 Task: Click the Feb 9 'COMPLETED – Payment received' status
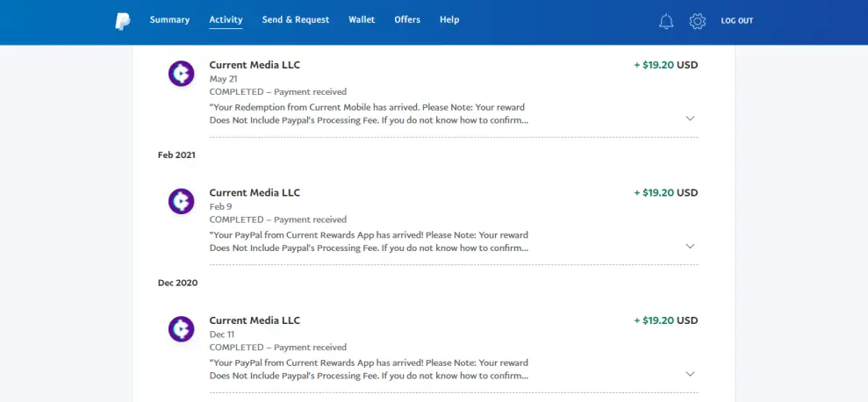pos(278,219)
